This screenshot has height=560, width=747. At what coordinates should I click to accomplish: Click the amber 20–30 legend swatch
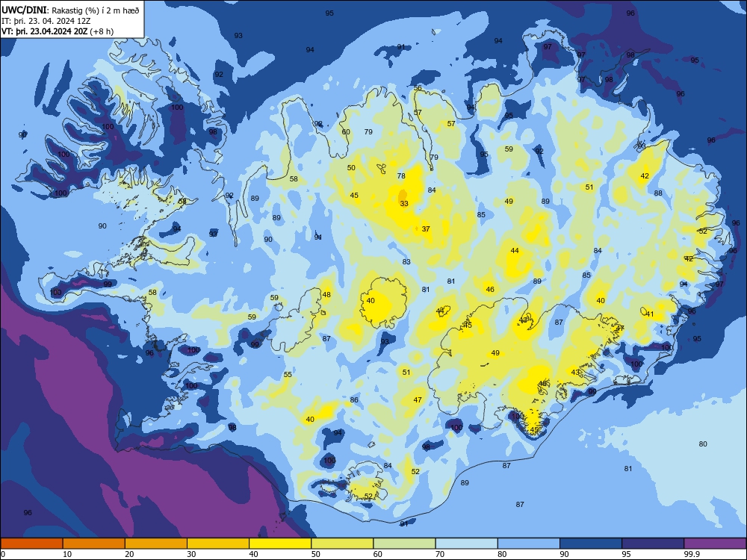point(156,544)
